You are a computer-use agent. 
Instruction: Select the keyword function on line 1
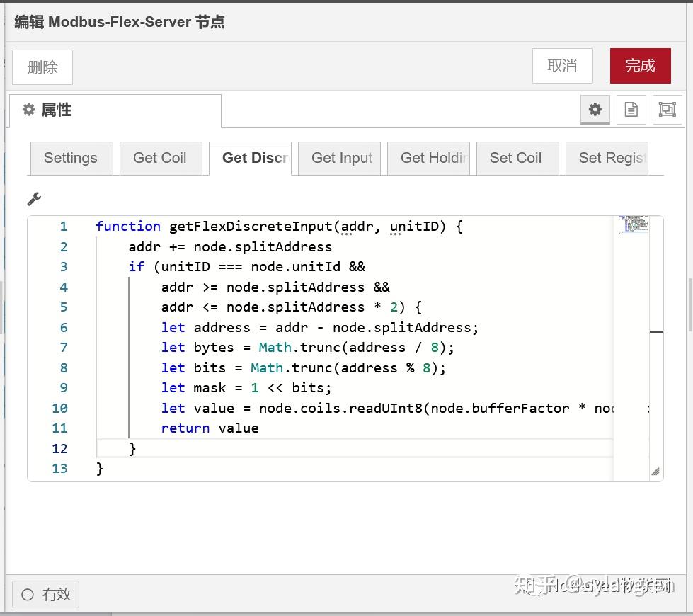click(127, 226)
